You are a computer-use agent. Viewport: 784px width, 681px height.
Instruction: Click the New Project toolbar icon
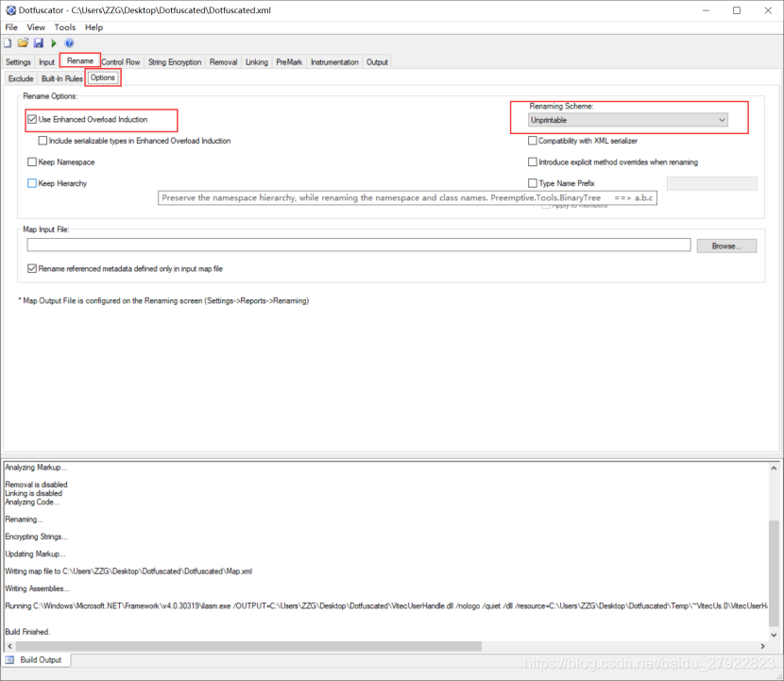tap(8, 43)
